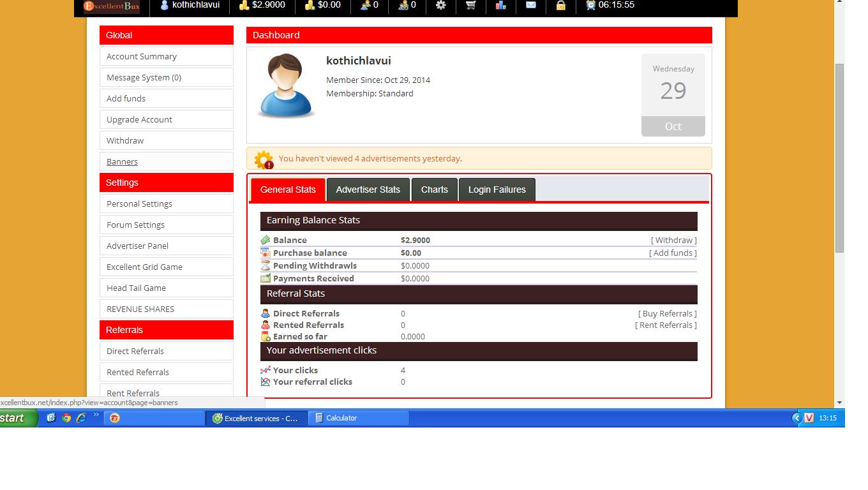The height and width of the screenshot is (490, 868).
Task: Select the Login Failures tab
Action: coord(497,189)
